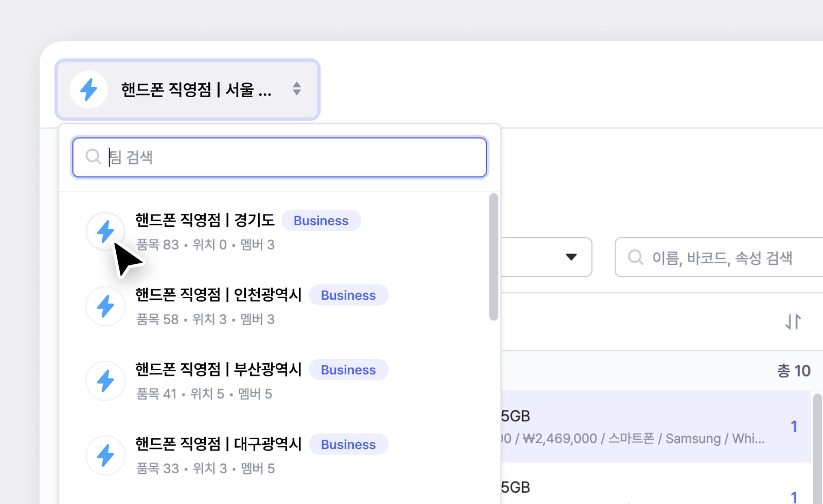Click the quantity link showing 1 on the 5GB row
This screenshot has height=504, width=823.
[794, 426]
